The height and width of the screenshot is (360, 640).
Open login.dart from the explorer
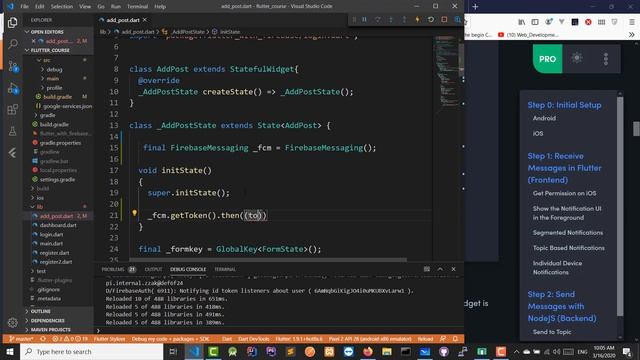(x=51, y=234)
